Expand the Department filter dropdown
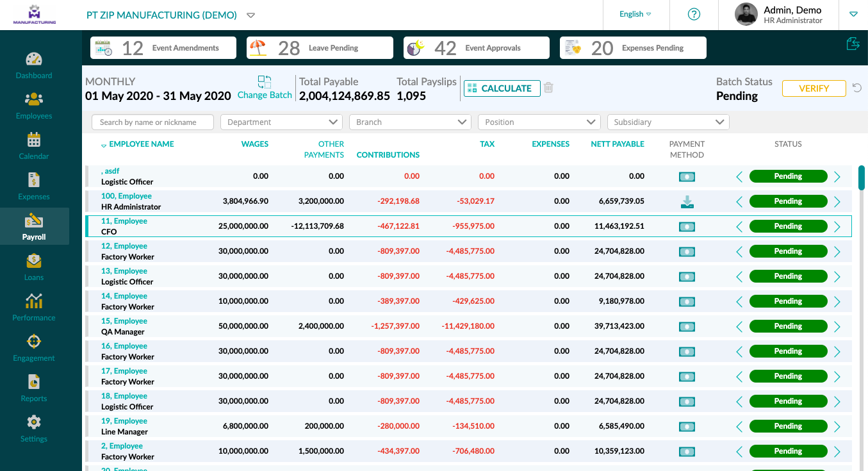Image resolution: width=868 pixels, height=471 pixels. point(281,122)
